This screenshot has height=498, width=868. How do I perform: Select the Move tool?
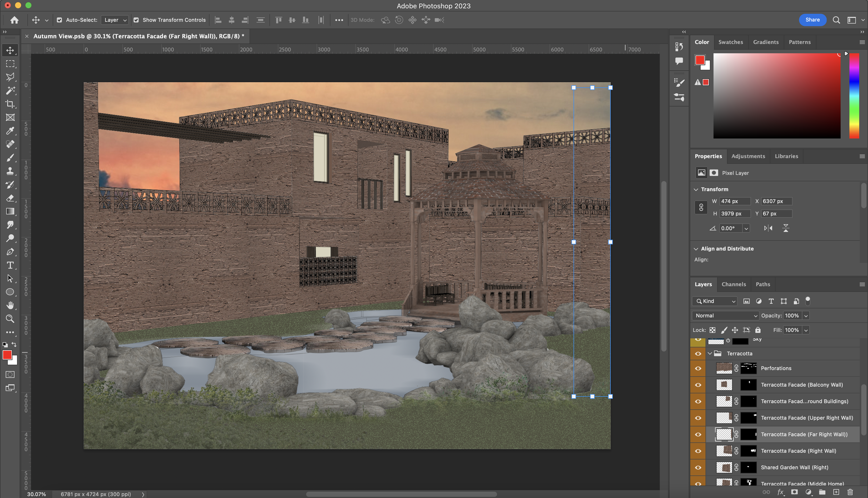(x=10, y=50)
